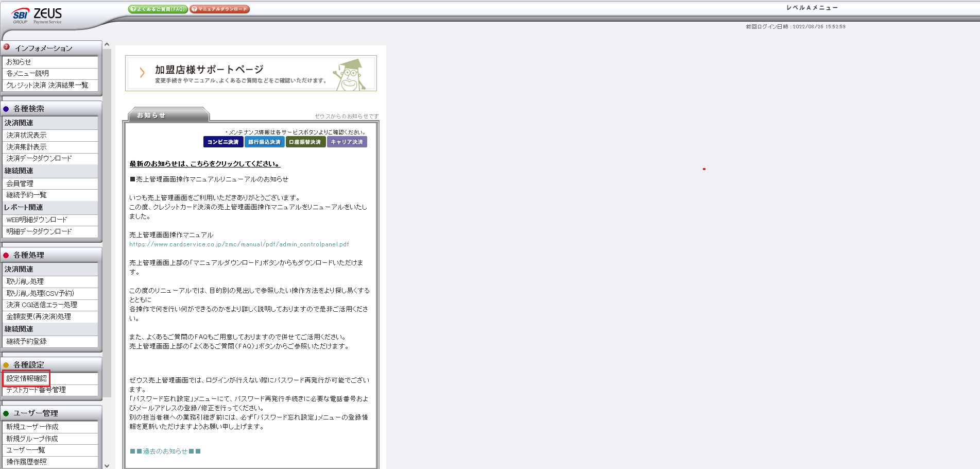Image resolution: width=980 pixels, height=469 pixels.
Task: Click the red bullet icon beside 各種処理
Action: pos(6,255)
